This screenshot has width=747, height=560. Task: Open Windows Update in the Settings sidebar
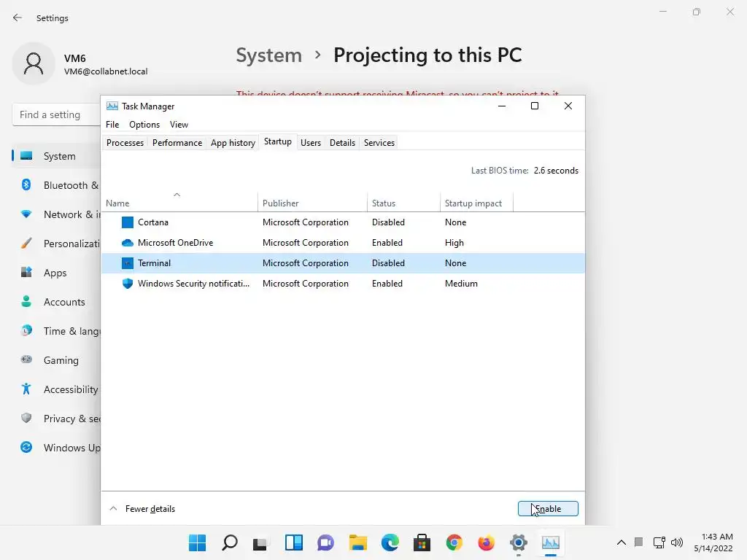coord(56,448)
